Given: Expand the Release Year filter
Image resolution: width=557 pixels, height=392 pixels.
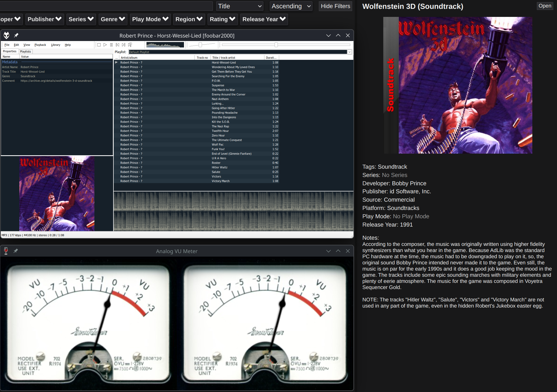Looking at the screenshot, I should pos(264,19).
